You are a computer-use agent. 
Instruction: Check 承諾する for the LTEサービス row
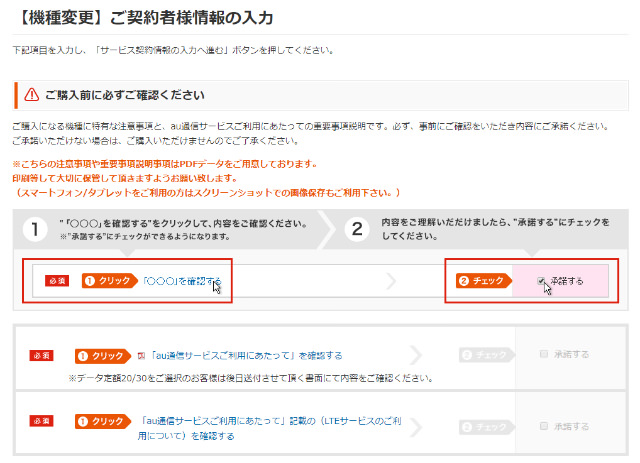pyautogui.click(x=544, y=426)
